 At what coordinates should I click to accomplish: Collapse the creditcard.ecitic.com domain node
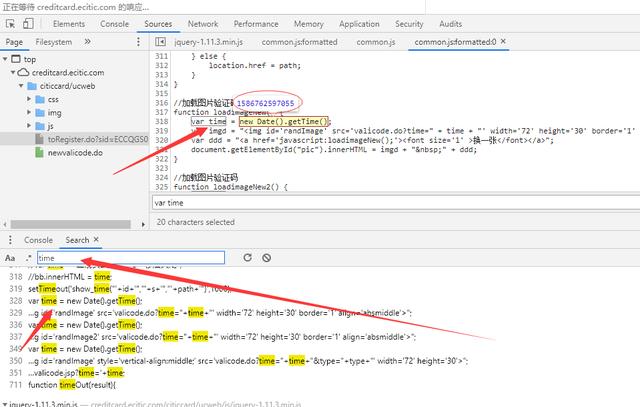coord(13,72)
